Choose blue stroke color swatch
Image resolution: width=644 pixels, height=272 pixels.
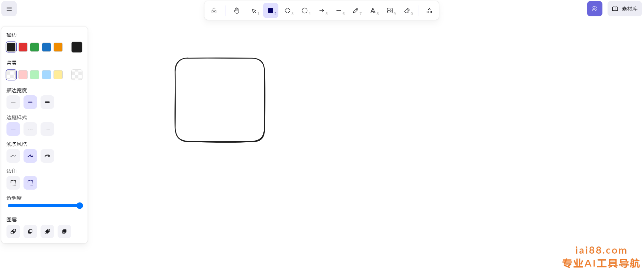(46, 47)
